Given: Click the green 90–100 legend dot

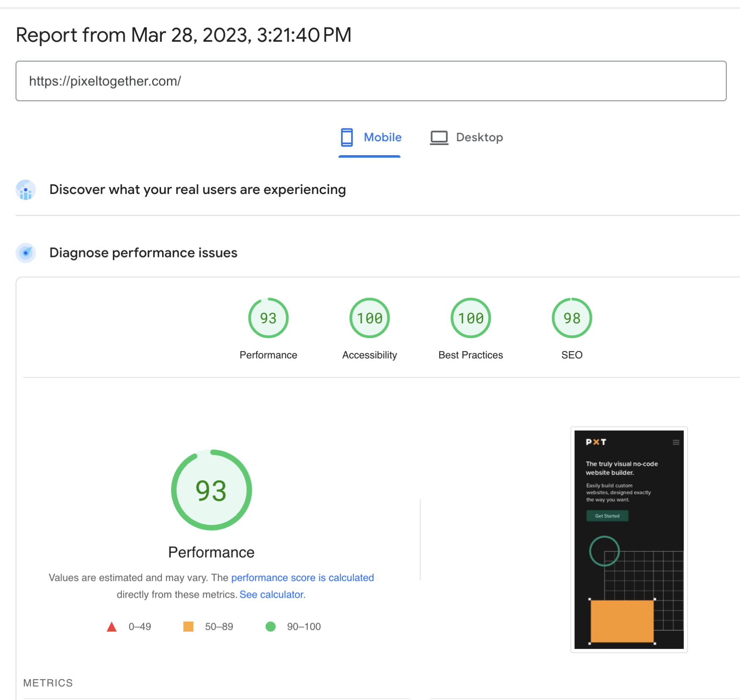Looking at the screenshot, I should [x=270, y=627].
